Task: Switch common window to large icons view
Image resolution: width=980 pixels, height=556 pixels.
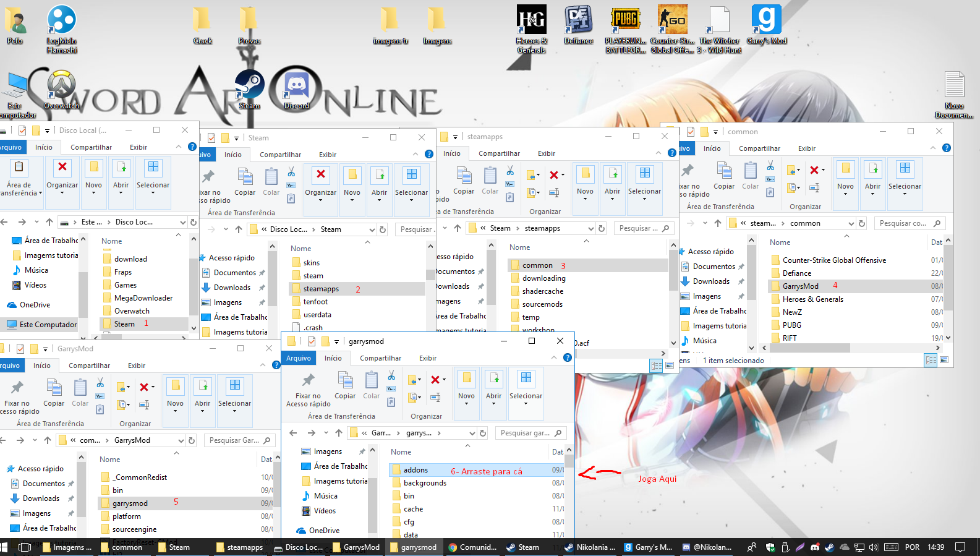Action: click(x=944, y=361)
